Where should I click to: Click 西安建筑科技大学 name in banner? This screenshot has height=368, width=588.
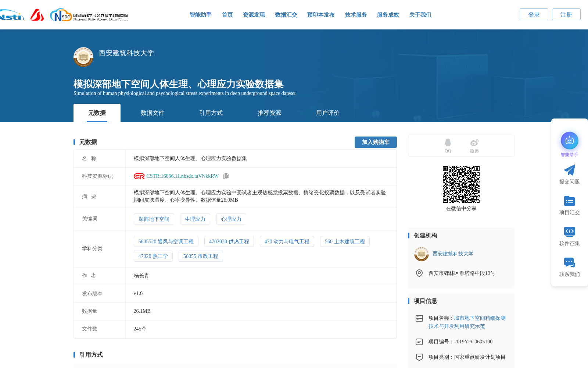pos(126,53)
